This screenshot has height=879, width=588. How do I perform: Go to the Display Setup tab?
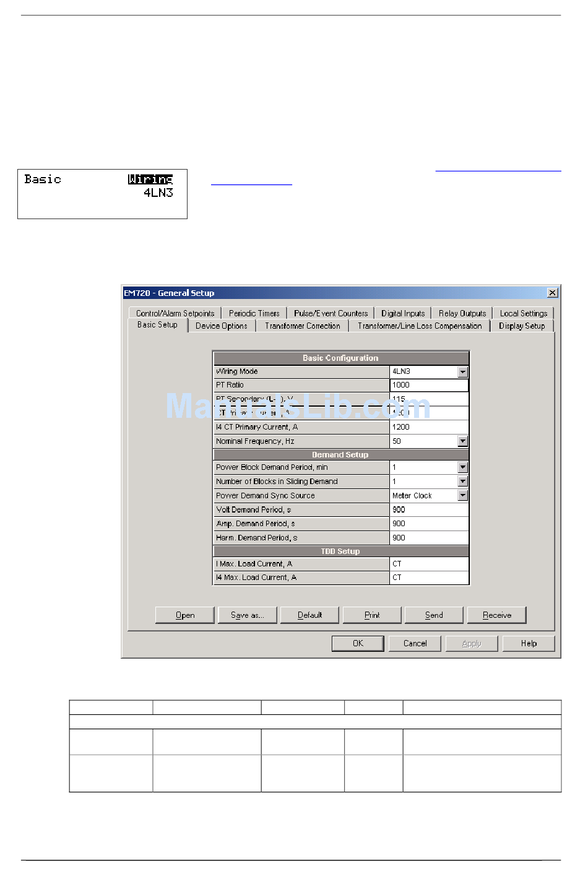pos(522,326)
